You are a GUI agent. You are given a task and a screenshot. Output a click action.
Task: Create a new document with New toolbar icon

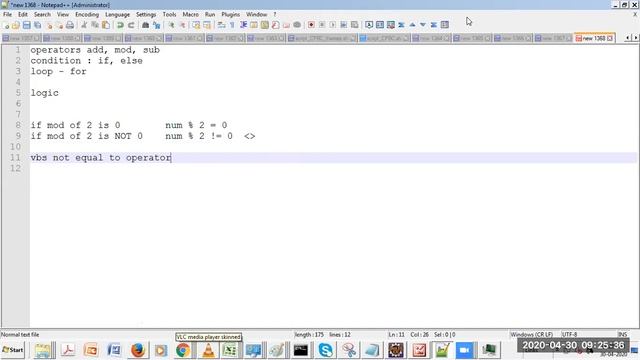point(6,25)
